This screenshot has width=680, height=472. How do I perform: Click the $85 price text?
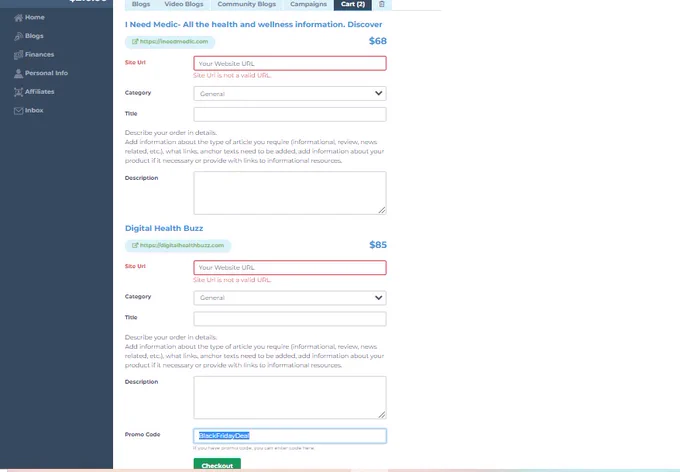378,245
